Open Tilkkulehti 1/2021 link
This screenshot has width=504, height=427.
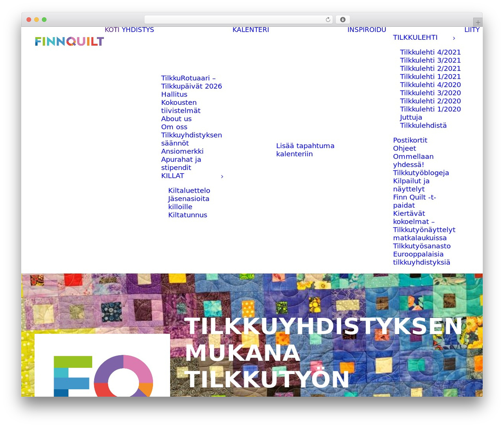tap(430, 76)
